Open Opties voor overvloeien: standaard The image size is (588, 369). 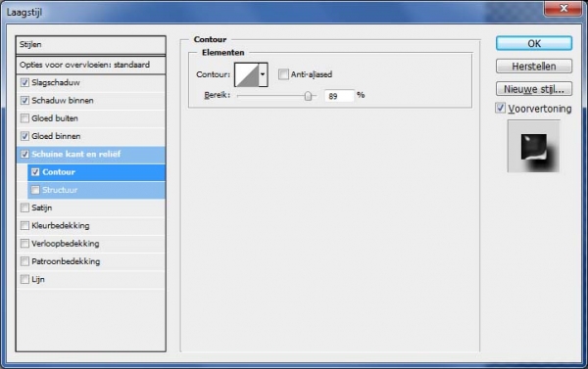[91, 65]
